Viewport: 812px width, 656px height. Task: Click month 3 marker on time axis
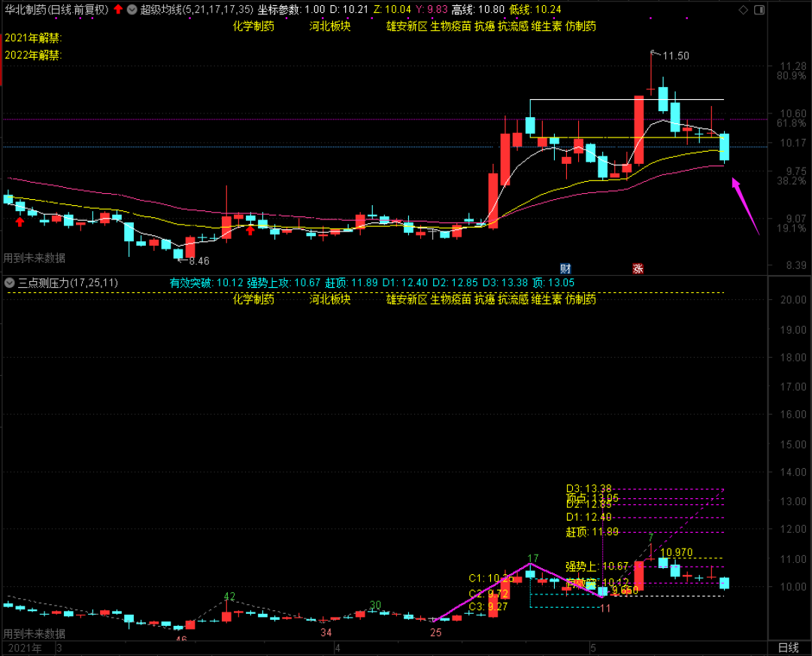click(x=59, y=648)
